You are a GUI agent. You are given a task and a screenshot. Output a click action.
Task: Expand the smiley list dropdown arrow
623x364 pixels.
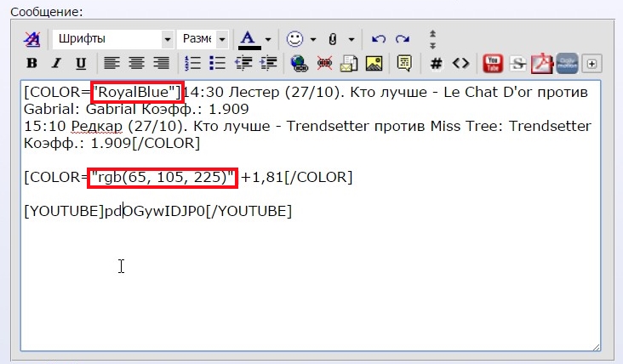point(313,39)
